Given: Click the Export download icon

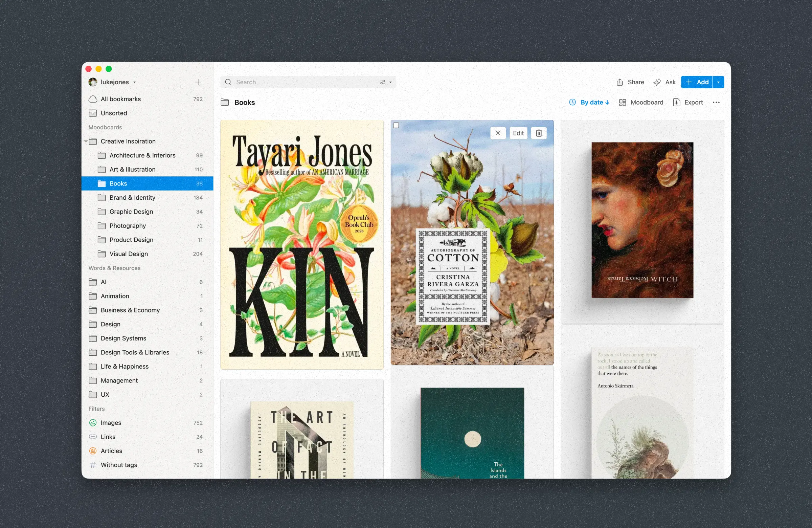Looking at the screenshot, I should pyautogui.click(x=676, y=103).
